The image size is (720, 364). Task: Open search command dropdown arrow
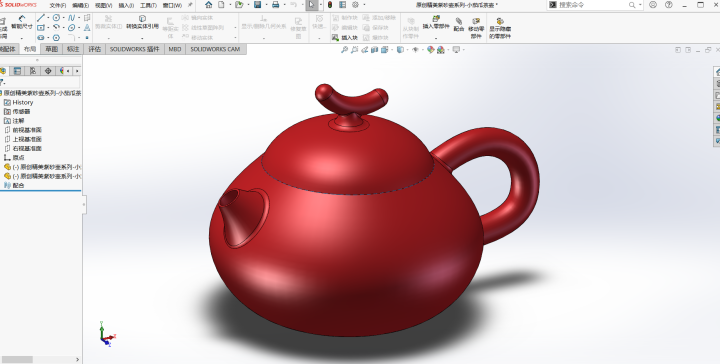click(640, 5)
